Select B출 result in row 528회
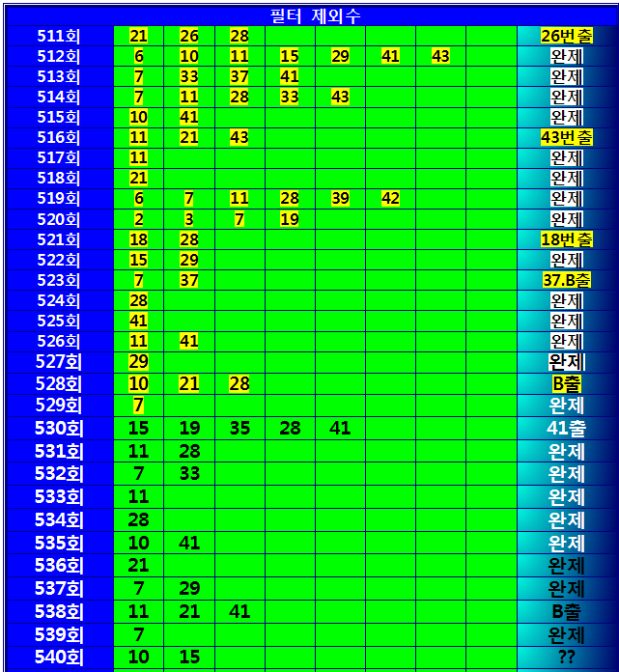 point(567,383)
